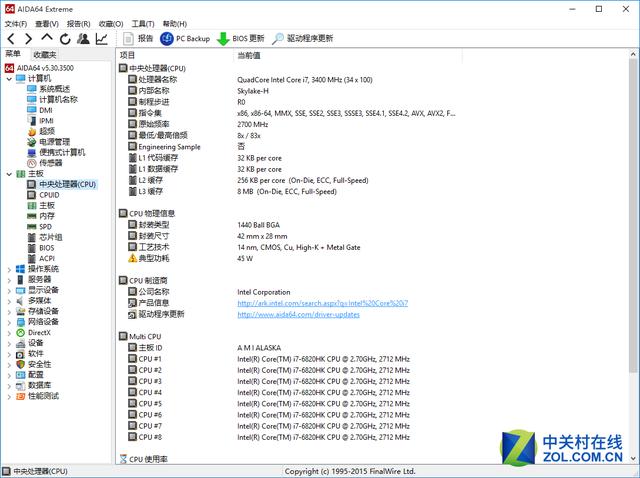This screenshot has width=640, height=478.
Task: Open the ark.intel.com product link
Action: tap(322, 303)
